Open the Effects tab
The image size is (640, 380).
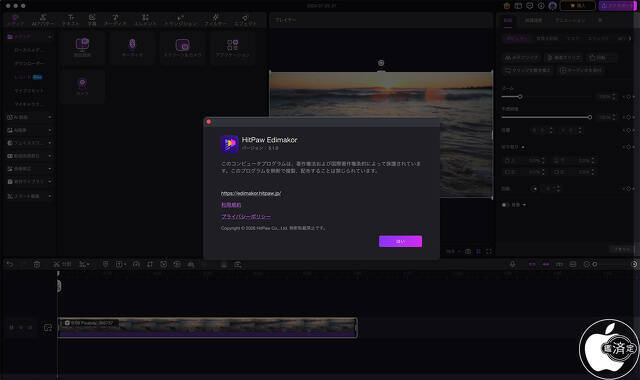[x=245, y=20]
